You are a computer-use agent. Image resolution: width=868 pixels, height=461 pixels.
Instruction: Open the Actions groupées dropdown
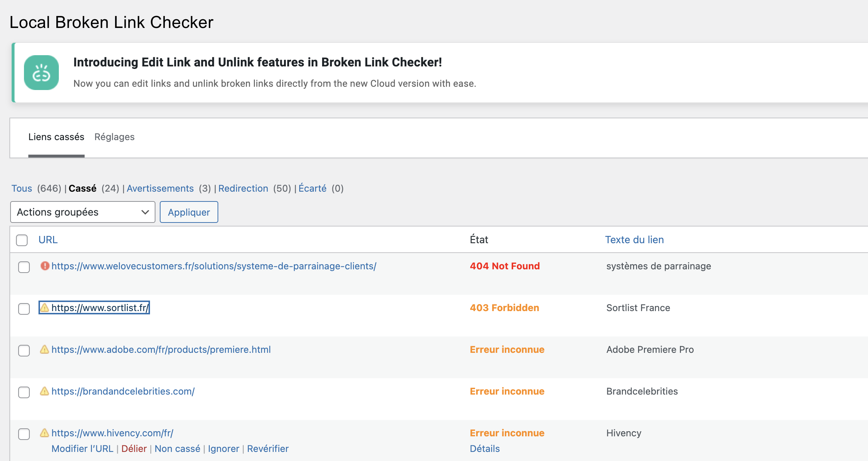point(83,212)
